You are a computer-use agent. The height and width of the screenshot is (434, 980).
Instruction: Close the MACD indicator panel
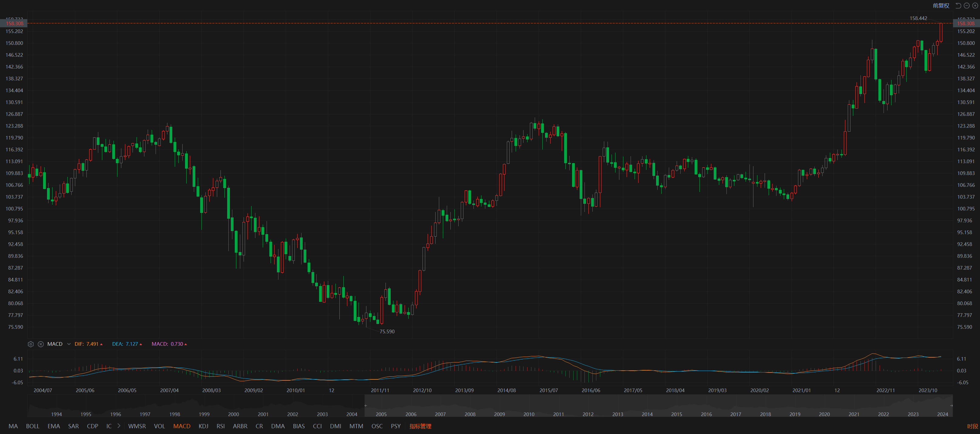pyautogui.click(x=41, y=344)
